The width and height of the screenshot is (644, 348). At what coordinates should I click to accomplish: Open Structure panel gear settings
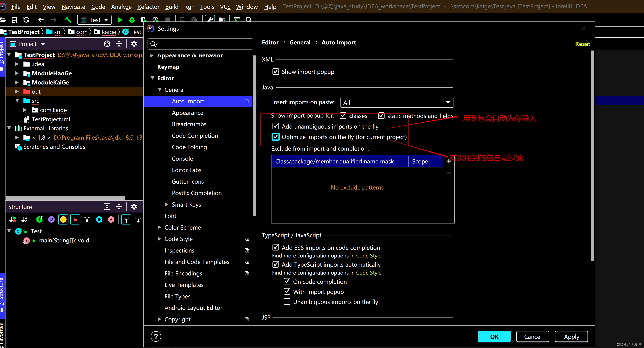click(x=134, y=206)
